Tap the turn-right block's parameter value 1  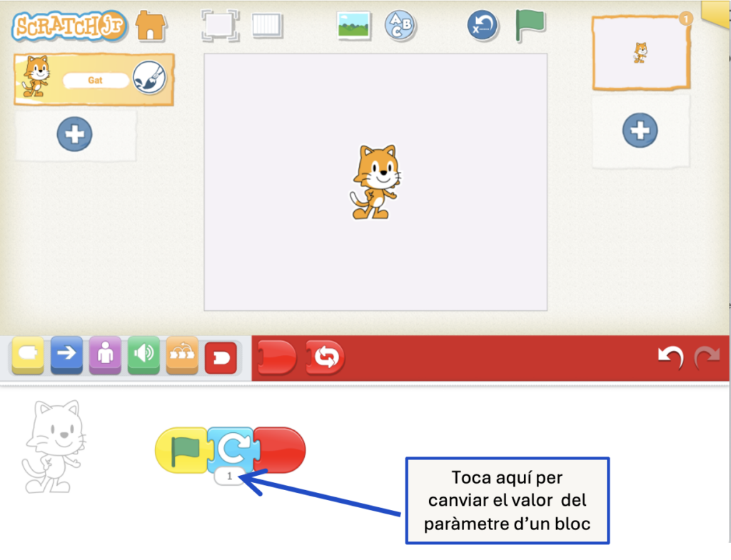pyautogui.click(x=229, y=476)
